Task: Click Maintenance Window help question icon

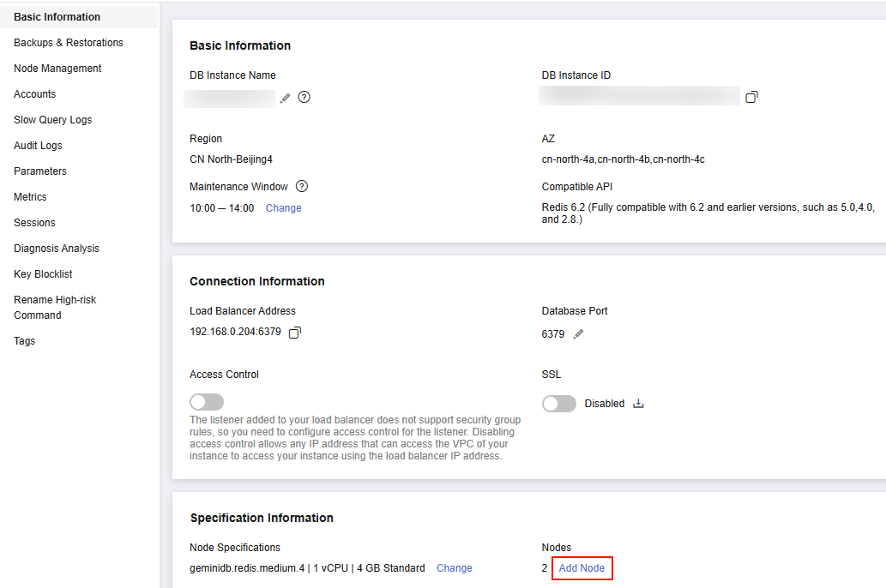Action: tap(302, 186)
